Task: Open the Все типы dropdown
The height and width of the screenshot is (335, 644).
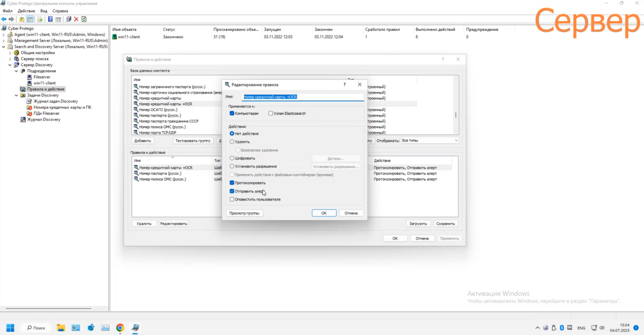Action: point(430,140)
